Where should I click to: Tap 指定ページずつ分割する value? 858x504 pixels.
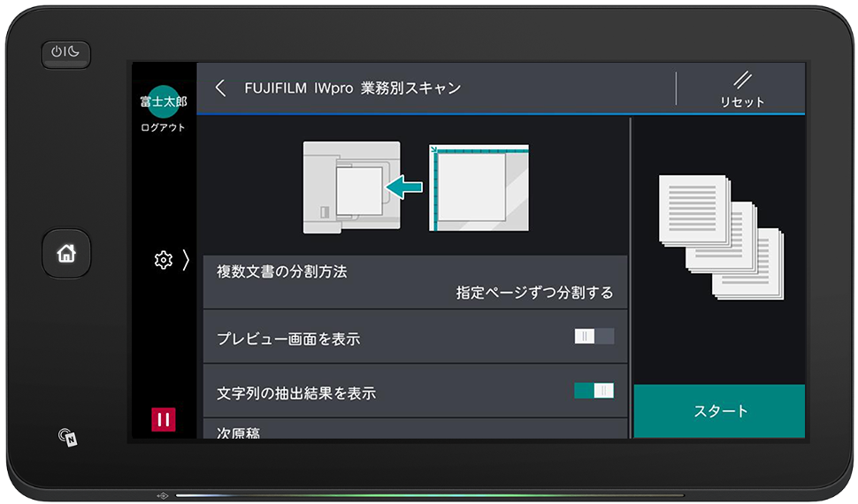(x=534, y=293)
